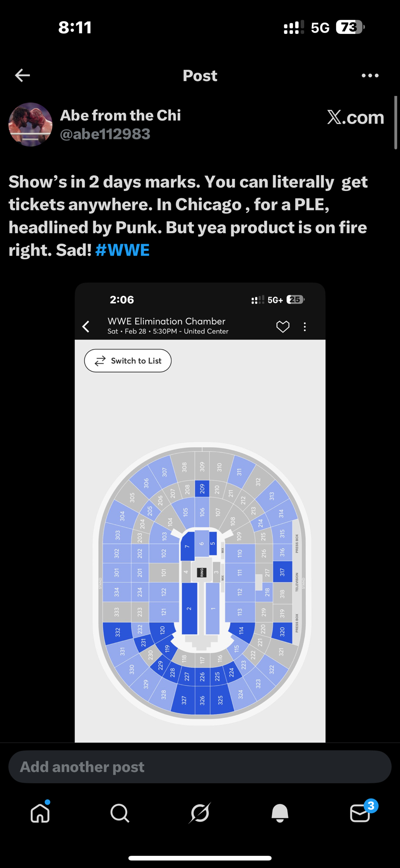Select section 317 on the seat map
Screen dimensions: 400x868
tap(282, 572)
